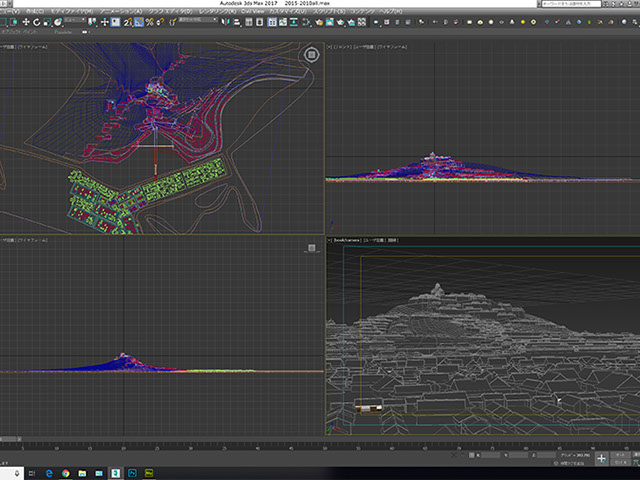Open the ヘルプ(H) menu

coord(390,11)
